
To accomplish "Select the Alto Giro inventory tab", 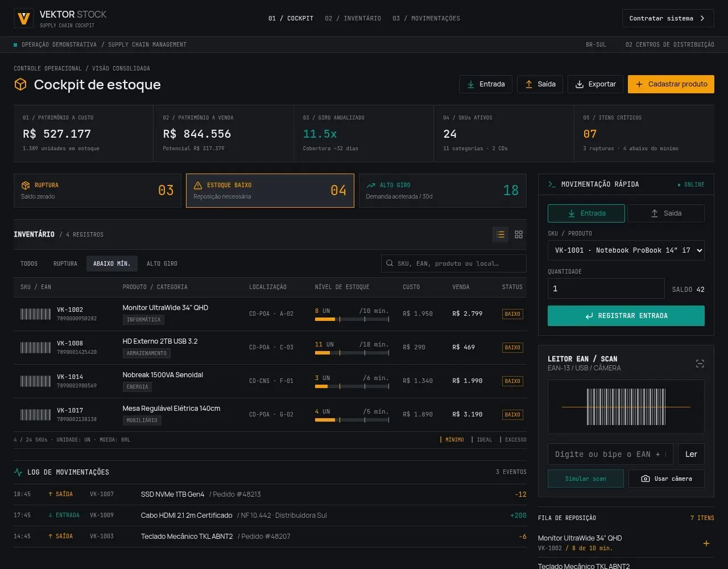I will coord(162,263).
